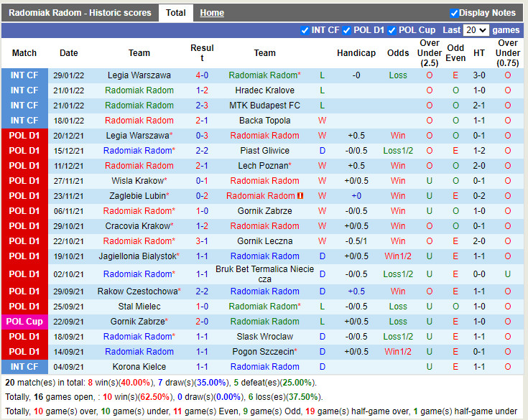The height and width of the screenshot is (420, 528).
Task: Click the Match column header
Action: (24, 53)
